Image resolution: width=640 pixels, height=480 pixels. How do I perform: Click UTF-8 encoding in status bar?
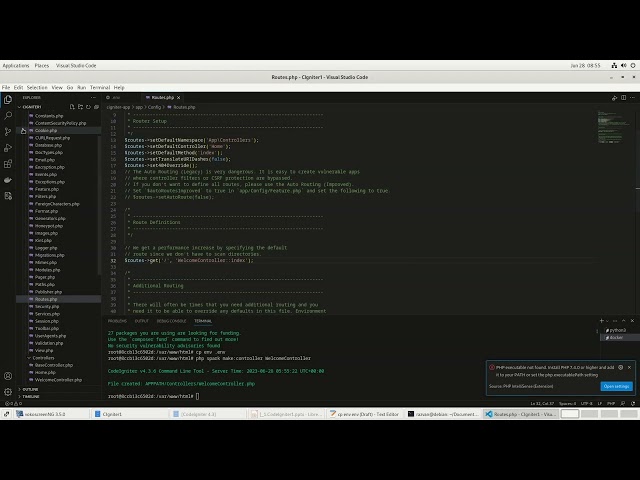(587, 403)
